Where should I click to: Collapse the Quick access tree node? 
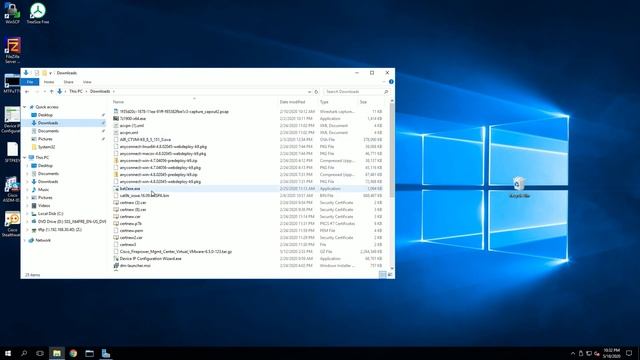point(25,107)
